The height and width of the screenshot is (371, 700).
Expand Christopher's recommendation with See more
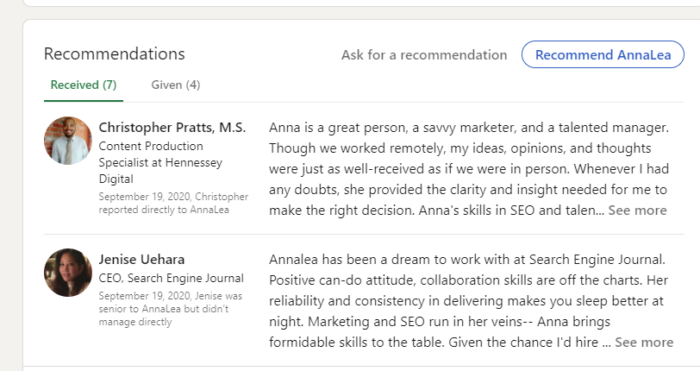point(638,210)
